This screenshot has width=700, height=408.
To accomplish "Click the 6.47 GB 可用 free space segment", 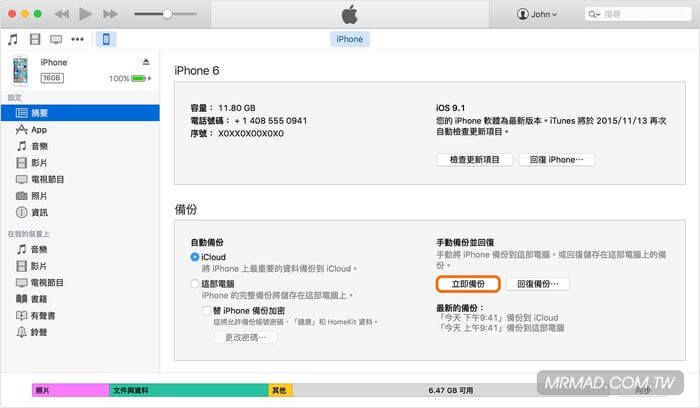I will [450, 391].
